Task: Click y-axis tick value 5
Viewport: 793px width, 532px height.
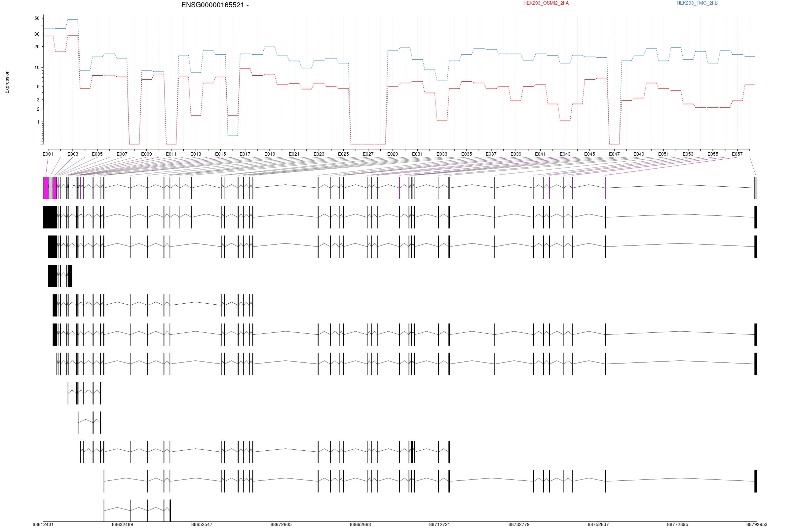Action: [38, 87]
